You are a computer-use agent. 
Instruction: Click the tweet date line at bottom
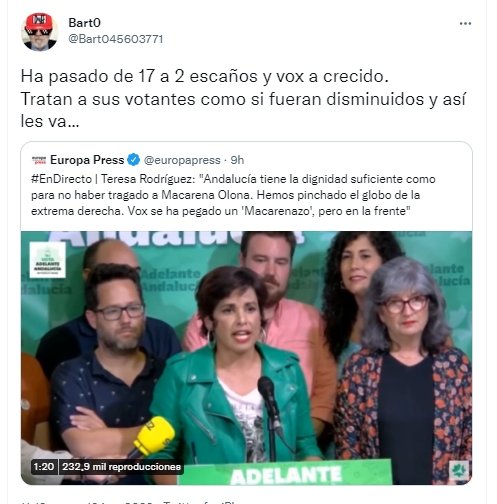(x=128, y=502)
